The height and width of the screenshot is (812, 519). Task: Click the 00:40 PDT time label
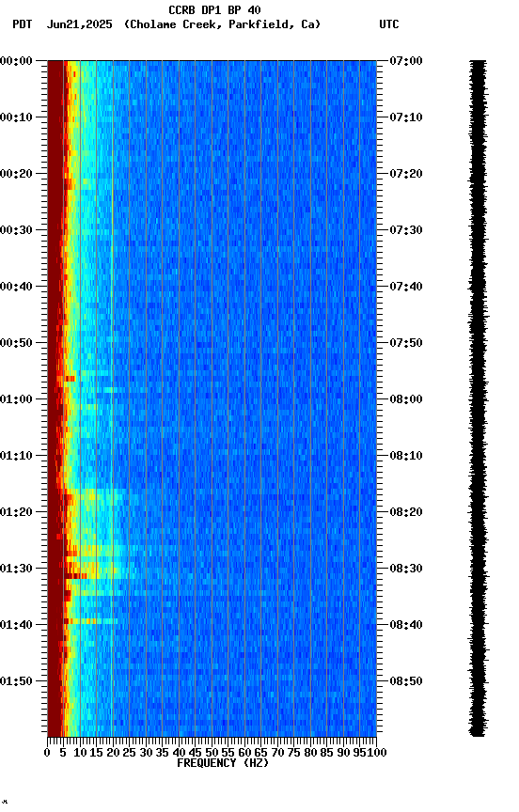pos(16,287)
